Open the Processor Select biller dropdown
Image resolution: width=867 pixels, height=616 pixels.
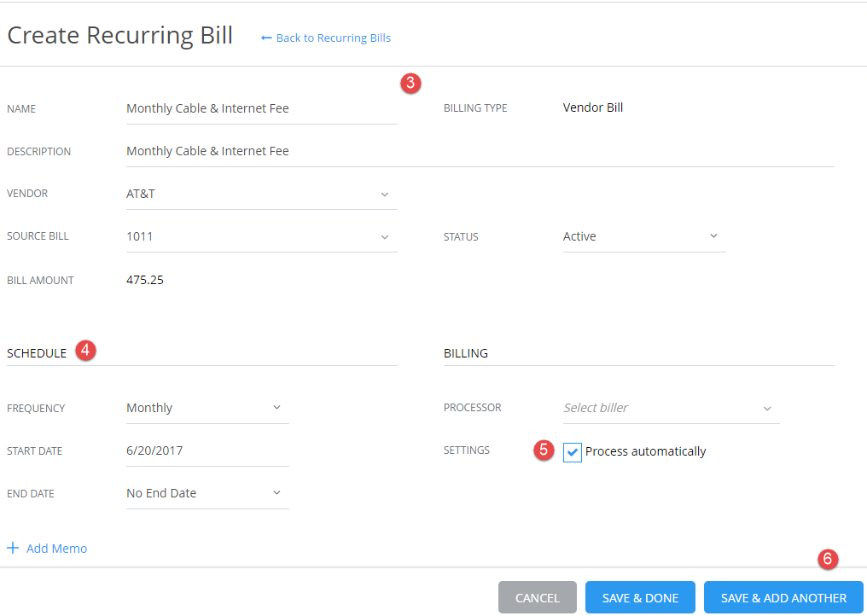coord(672,408)
